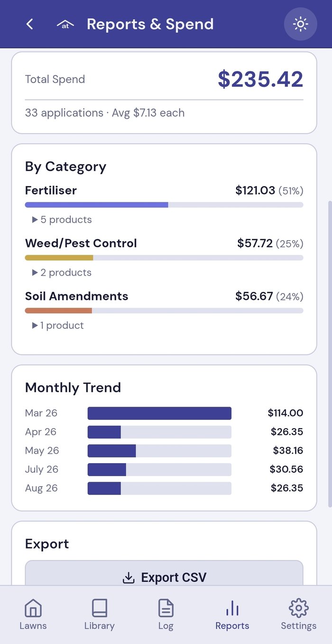Switch to the Library tab label
The height and width of the screenshot is (644, 332).
click(100, 626)
